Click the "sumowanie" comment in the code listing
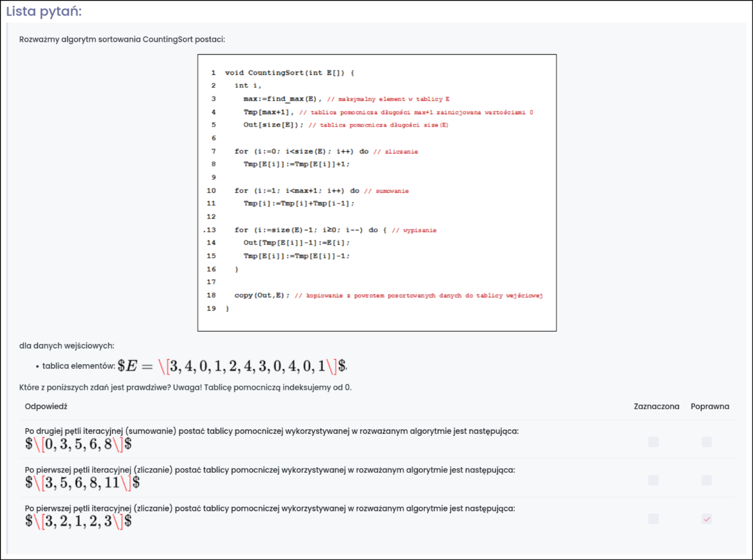The image size is (753, 560). pos(392,191)
